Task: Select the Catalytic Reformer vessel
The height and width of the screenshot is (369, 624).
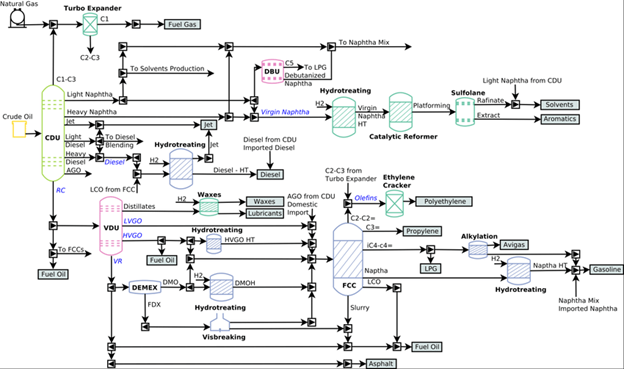Action: (x=400, y=112)
